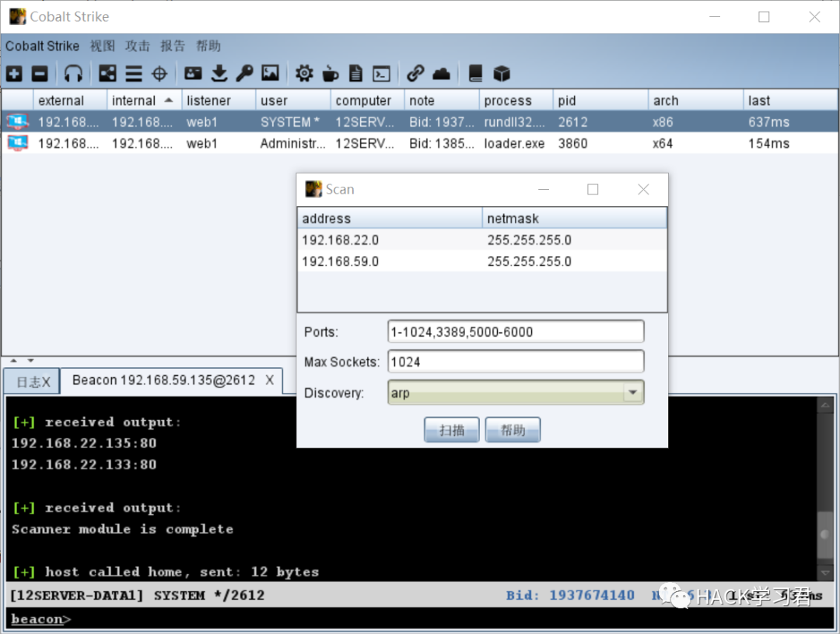Click the beacon> command input line
Image resolution: width=840 pixels, height=634 pixels.
click(420, 619)
